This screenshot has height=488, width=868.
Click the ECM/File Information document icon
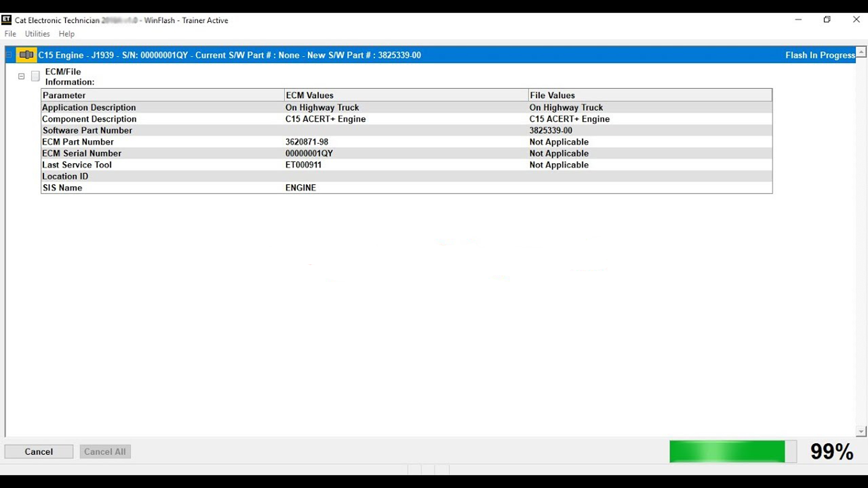[35, 76]
